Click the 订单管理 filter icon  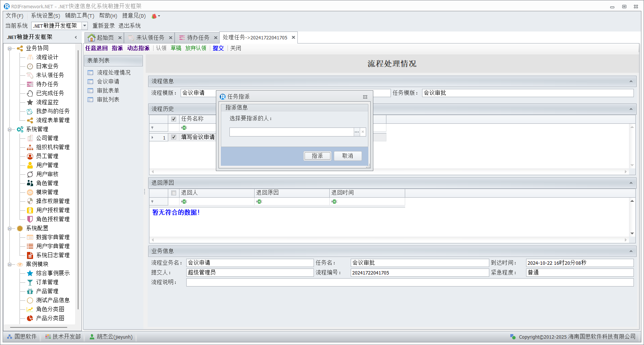click(30, 282)
